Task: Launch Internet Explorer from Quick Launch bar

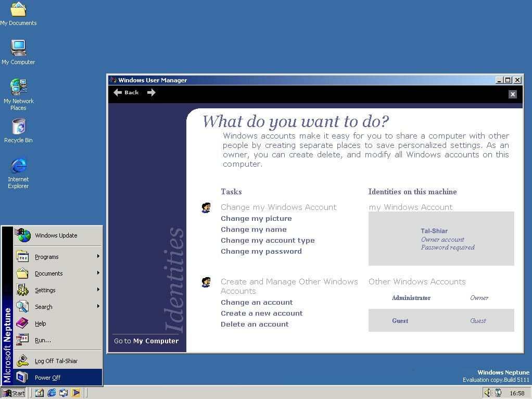Action: pyautogui.click(x=52, y=393)
